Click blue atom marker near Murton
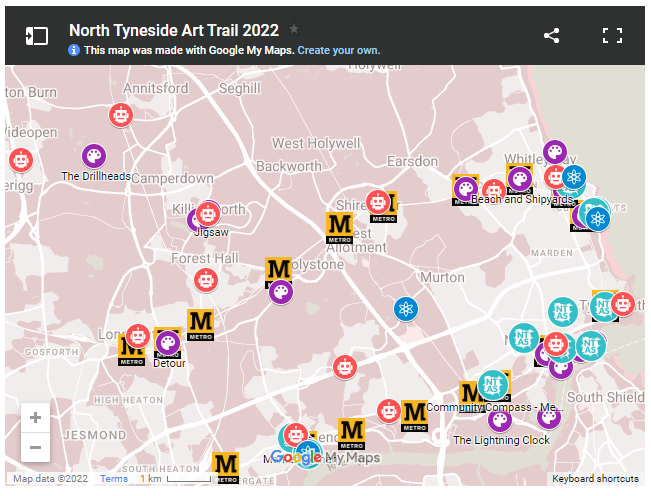Screen dimensions: 651x496 point(406,309)
